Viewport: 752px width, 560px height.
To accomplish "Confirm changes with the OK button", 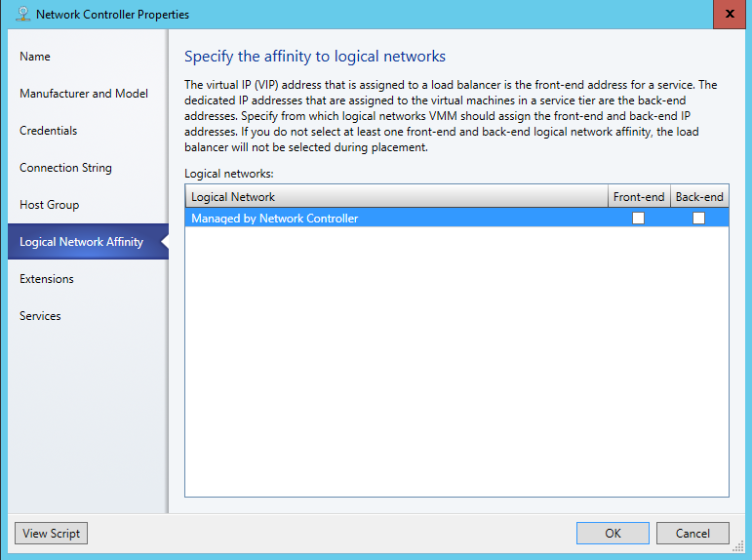I will pos(613,534).
